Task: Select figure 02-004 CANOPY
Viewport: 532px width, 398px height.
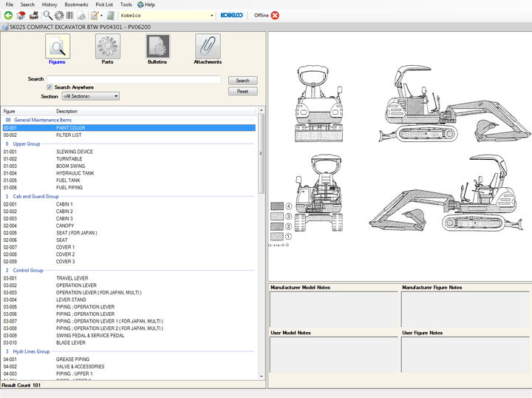Action: point(129,226)
